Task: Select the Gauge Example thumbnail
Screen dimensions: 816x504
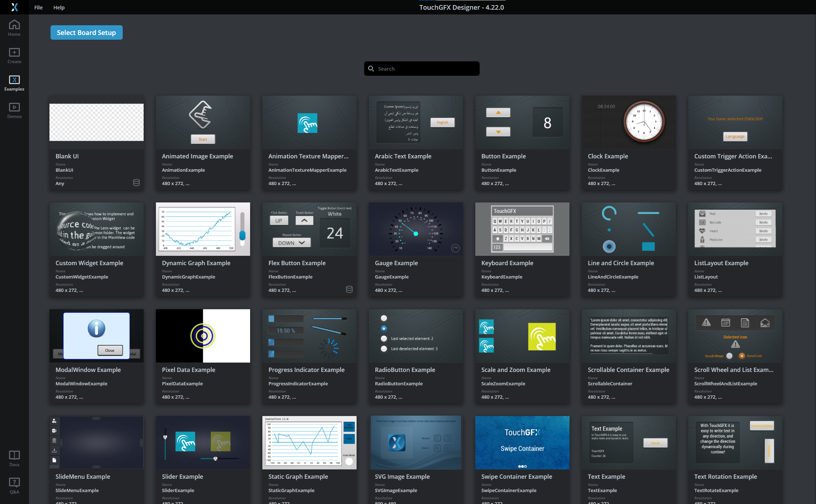Action: click(x=416, y=229)
